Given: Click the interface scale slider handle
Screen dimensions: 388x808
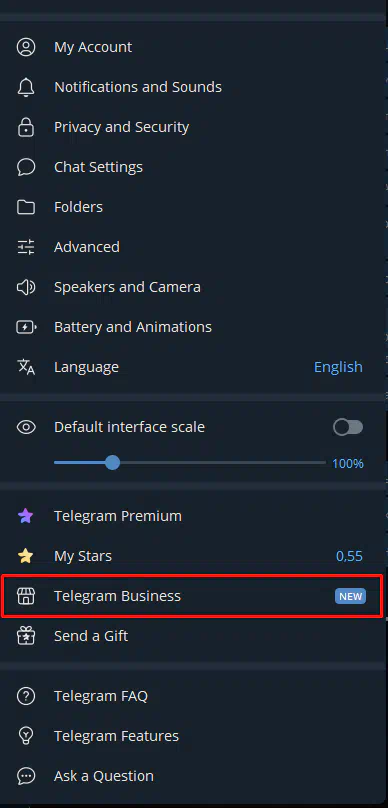Looking at the screenshot, I should pos(112,462).
